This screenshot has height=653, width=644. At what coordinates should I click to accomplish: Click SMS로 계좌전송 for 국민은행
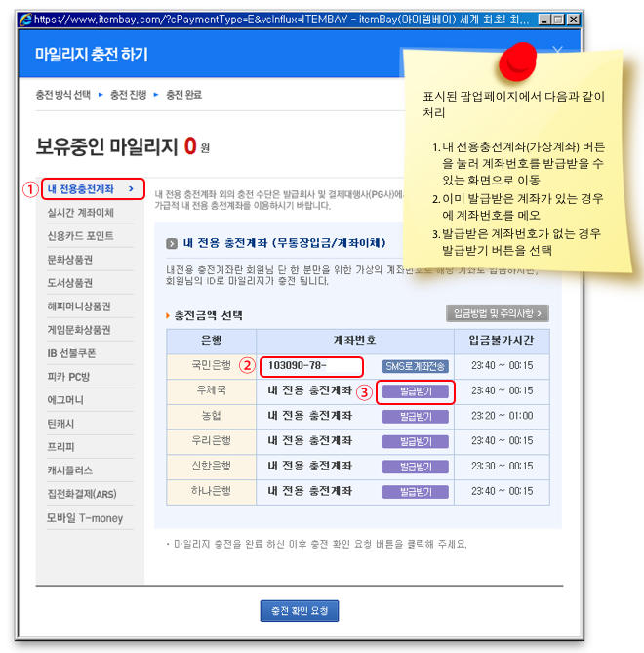tap(416, 366)
